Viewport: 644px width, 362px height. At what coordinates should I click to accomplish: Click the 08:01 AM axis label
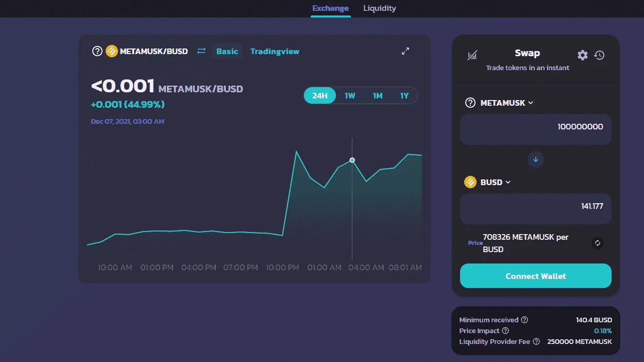[x=405, y=267]
